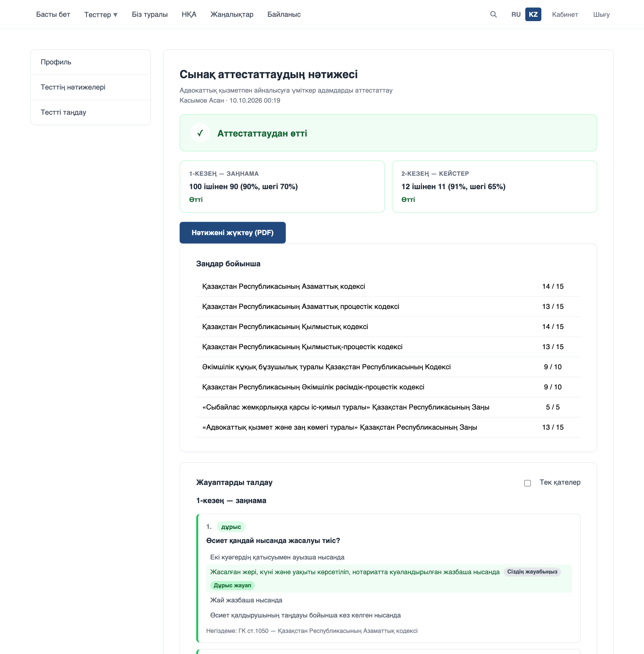This screenshot has width=644, height=654.
Task: Expand the Тесттер dropdown menu
Action: pyautogui.click(x=101, y=14)
